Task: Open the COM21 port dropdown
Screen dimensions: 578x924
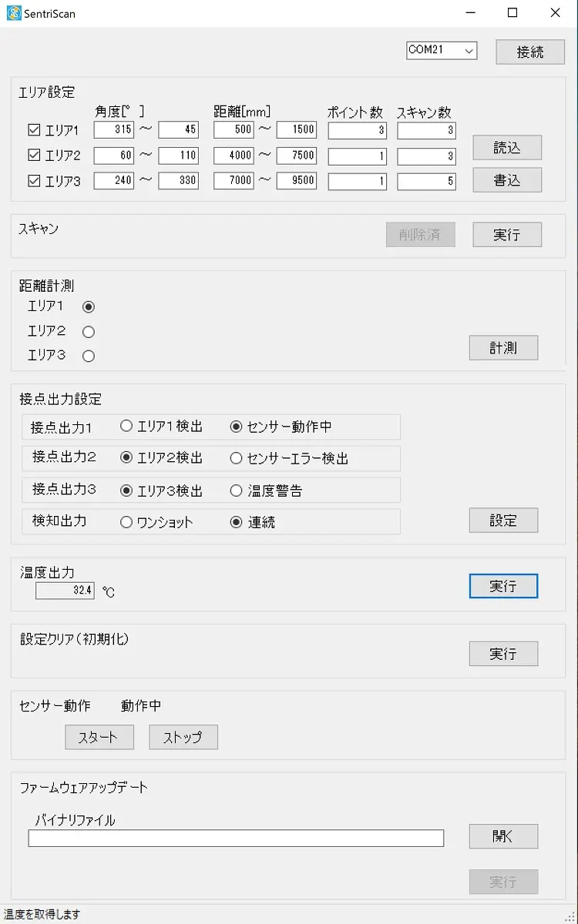Action: [x=442, y=51]
